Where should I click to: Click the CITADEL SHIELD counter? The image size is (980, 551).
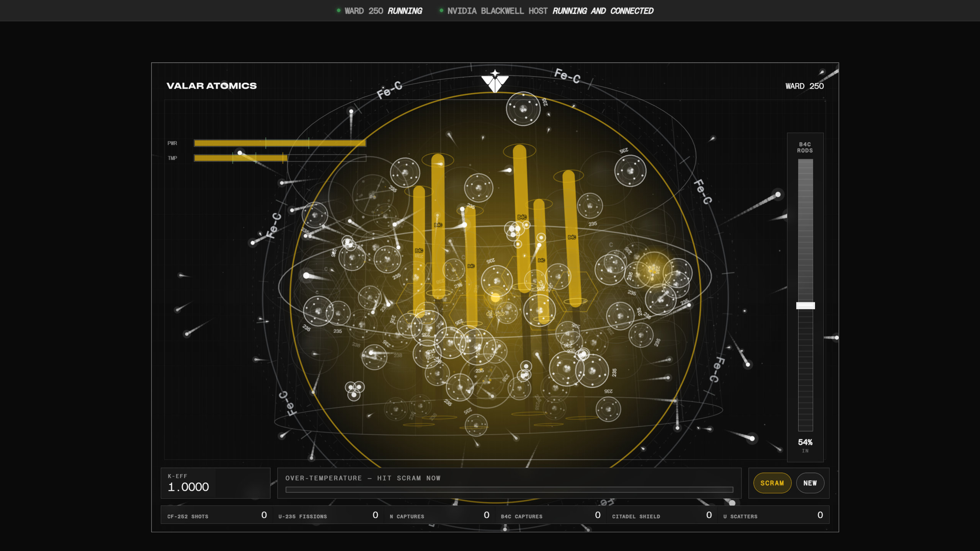662,515
